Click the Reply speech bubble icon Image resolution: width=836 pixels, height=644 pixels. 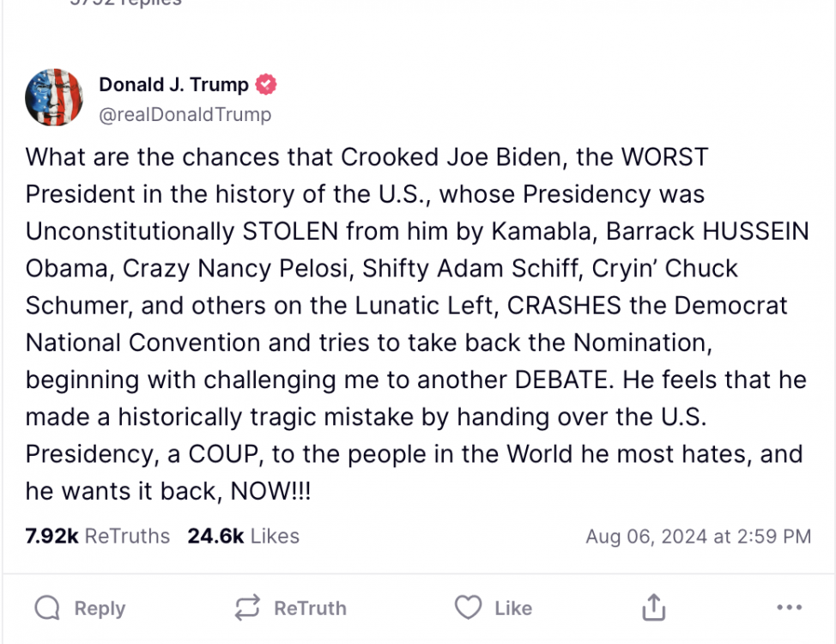point(47,609)
